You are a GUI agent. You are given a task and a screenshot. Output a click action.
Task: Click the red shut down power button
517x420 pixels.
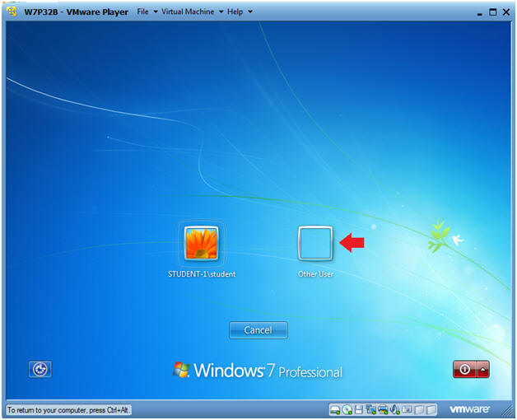point(464,369)
